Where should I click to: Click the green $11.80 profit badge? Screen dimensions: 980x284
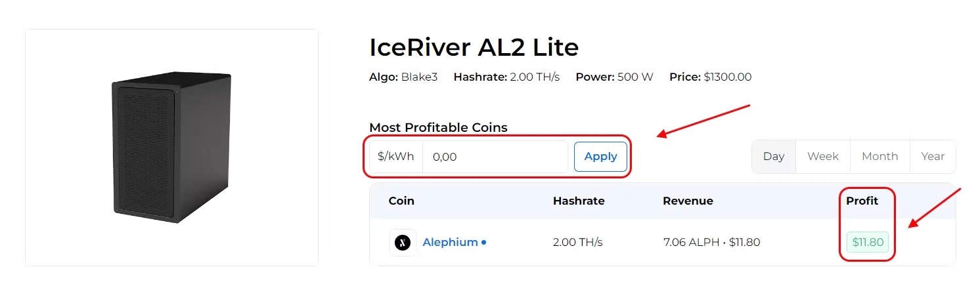[x=868, y=242]
